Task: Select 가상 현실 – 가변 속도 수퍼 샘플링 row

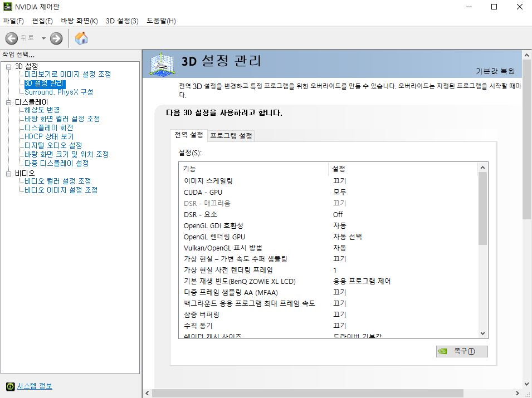Action: [x=328, y=259]
